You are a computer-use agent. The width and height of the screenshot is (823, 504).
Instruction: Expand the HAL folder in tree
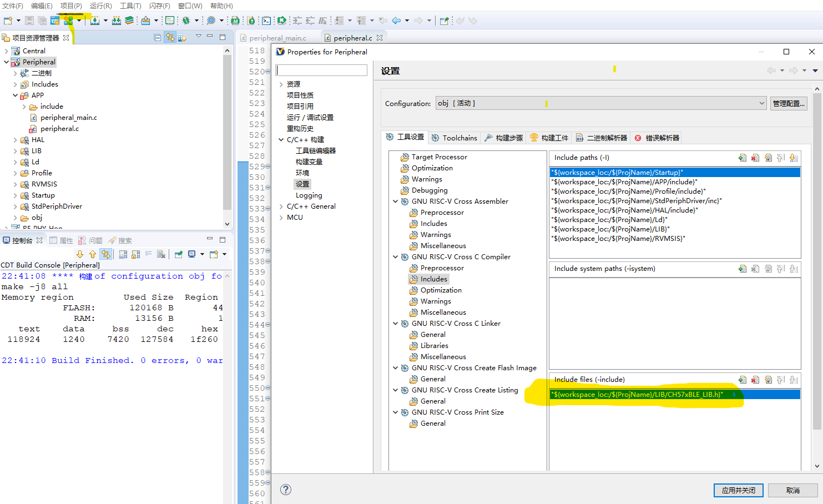(x=15, y=140)
